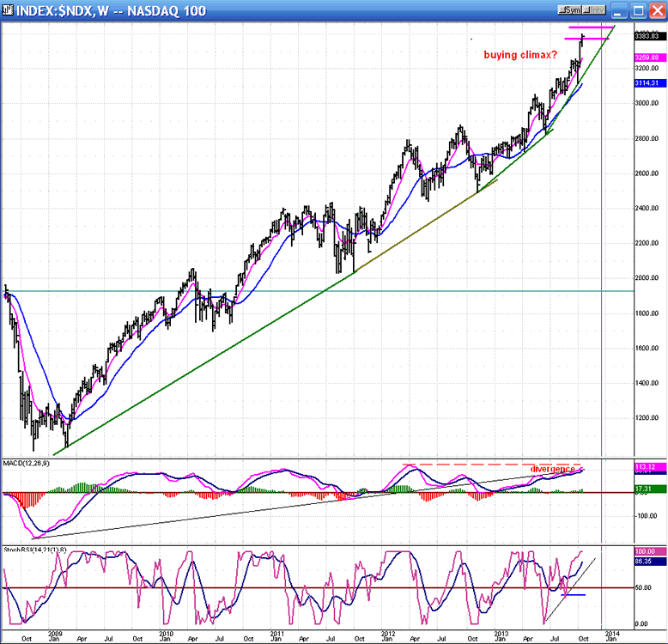Click the window title INDEX:$NDX,W text
668x644 pixels.
pyautogui.click(x=63, y=10)
